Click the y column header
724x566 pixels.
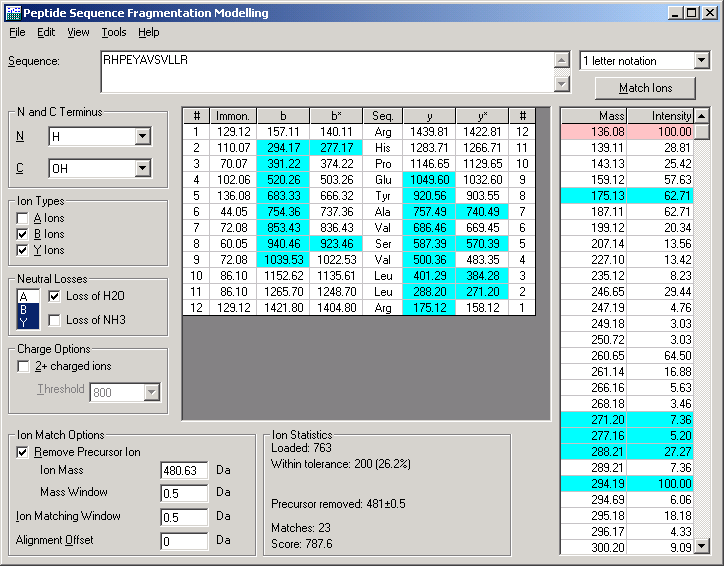coord(429,116)
